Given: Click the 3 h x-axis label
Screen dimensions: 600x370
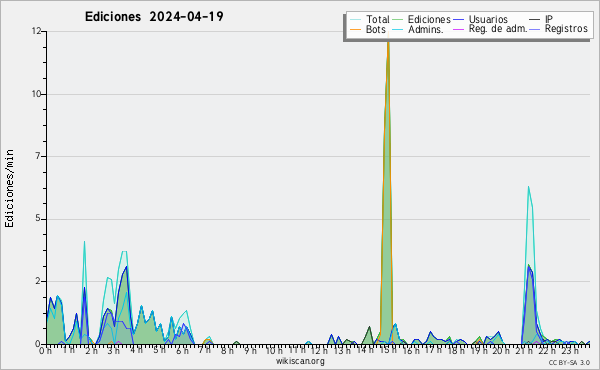Looking at the screenshot, I should click(x=113, y=350).
